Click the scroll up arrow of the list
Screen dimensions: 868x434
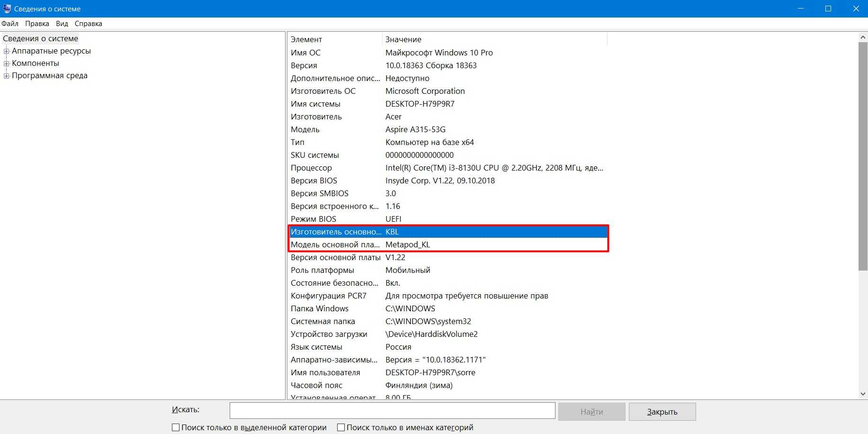coord(863,37)
